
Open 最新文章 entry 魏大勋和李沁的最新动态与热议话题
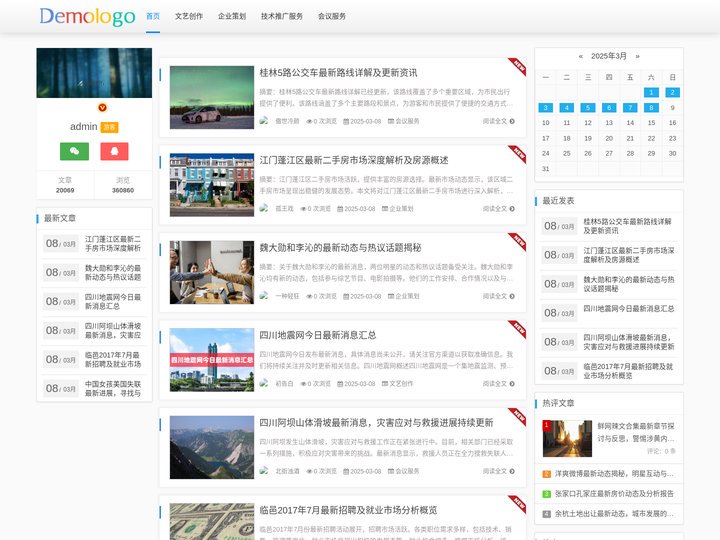tap(113, 273)
